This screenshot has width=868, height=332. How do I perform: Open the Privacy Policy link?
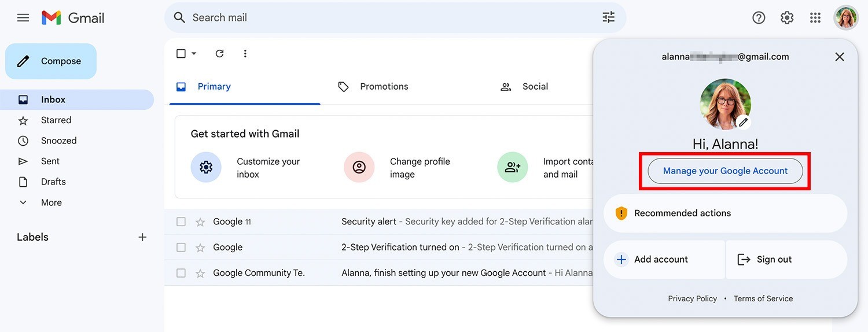(x=692, y=299)
